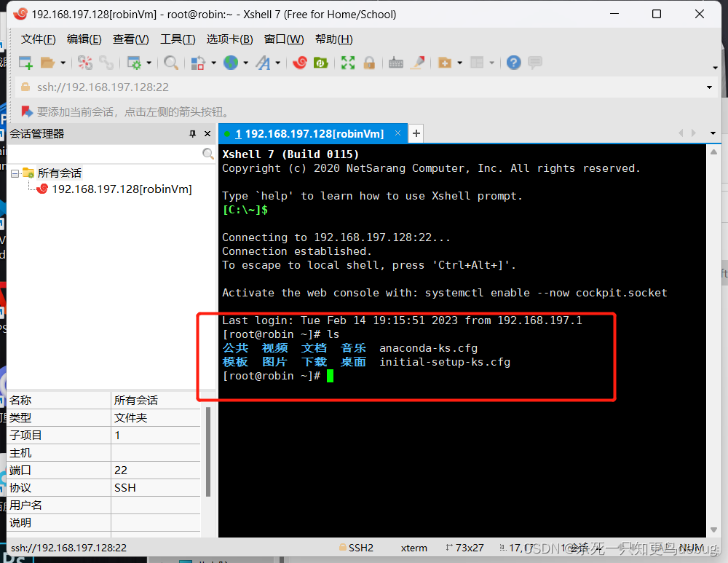The width and height of the screenshot is (728, 563).
Task: Open the 文件(F) menu
Action: tap(38, 39)
